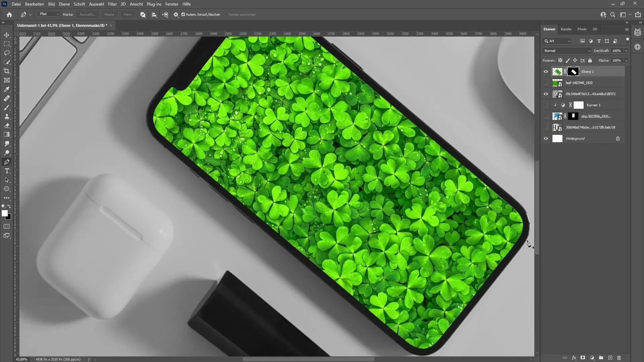
Task: Select the Healing Brush tool
Action: point(7,99)
